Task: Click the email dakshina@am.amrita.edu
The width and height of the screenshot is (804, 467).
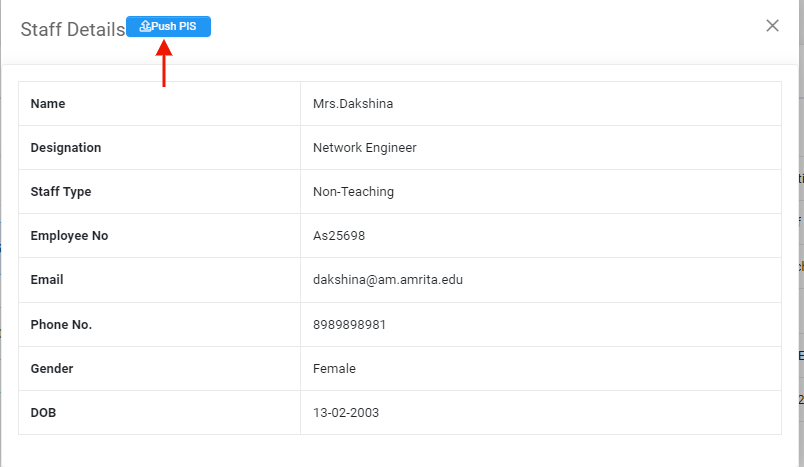Action: pyautogui.click(x=388, y=280)
